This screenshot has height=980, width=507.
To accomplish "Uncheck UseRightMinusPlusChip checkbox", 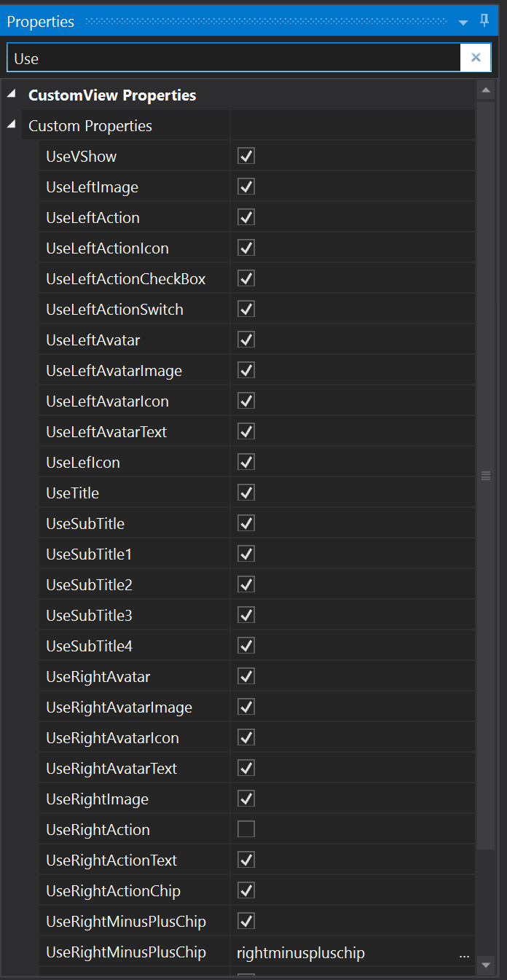I will point(246,921).
